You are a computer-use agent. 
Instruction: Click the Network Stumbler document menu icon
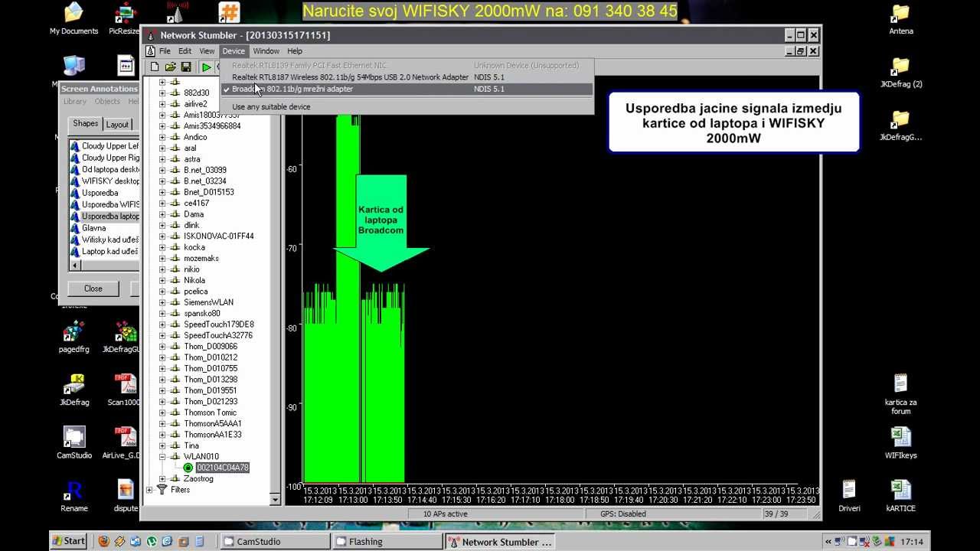click(151, 51)
